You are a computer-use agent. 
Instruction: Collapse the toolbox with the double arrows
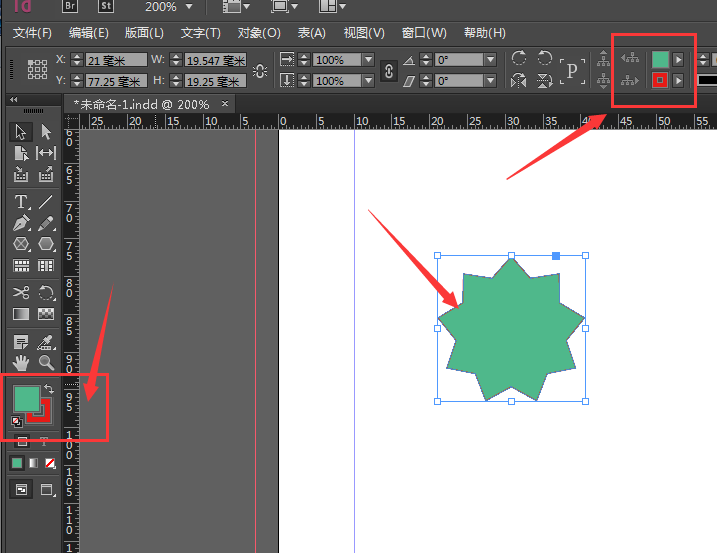(14, 99)
